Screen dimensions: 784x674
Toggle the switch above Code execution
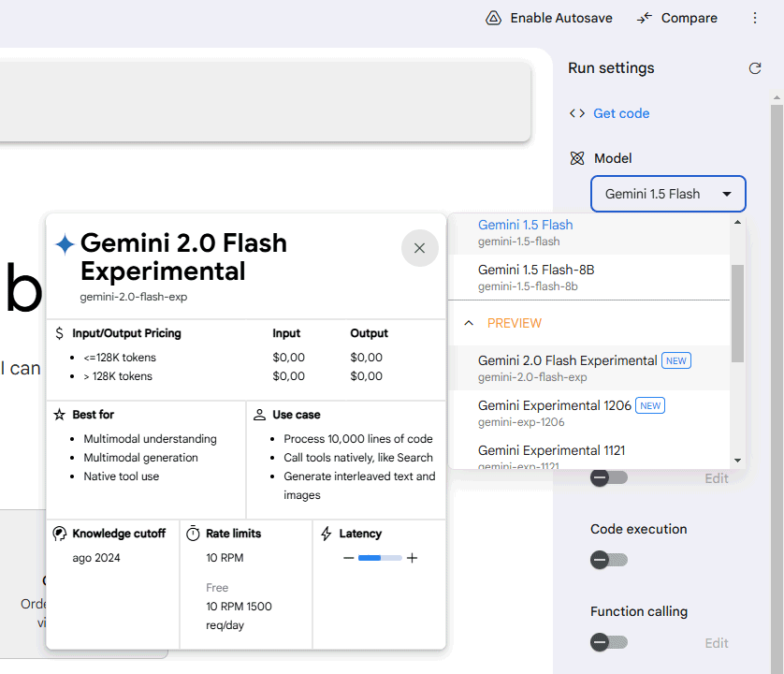[608, 477]
